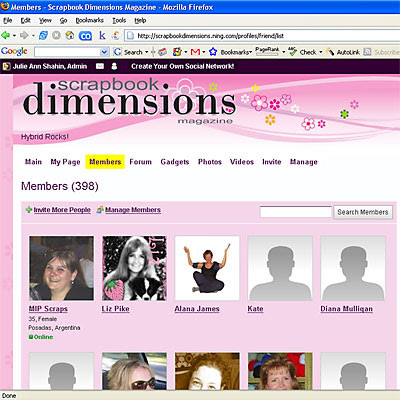Click the Google toolbar Search button
The height and width of the screenshot is (400, 400).
tap(128, 52)
